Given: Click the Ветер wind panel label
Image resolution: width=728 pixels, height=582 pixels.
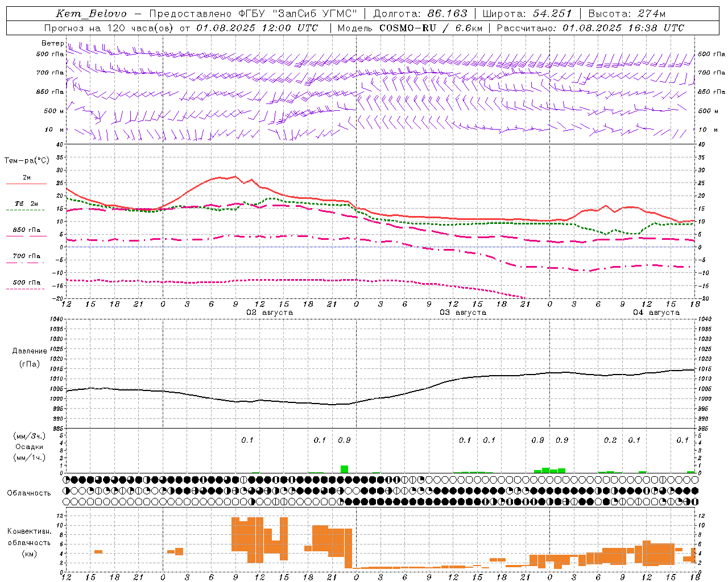Looking at the screenshot, I should (x=53, y=43).
